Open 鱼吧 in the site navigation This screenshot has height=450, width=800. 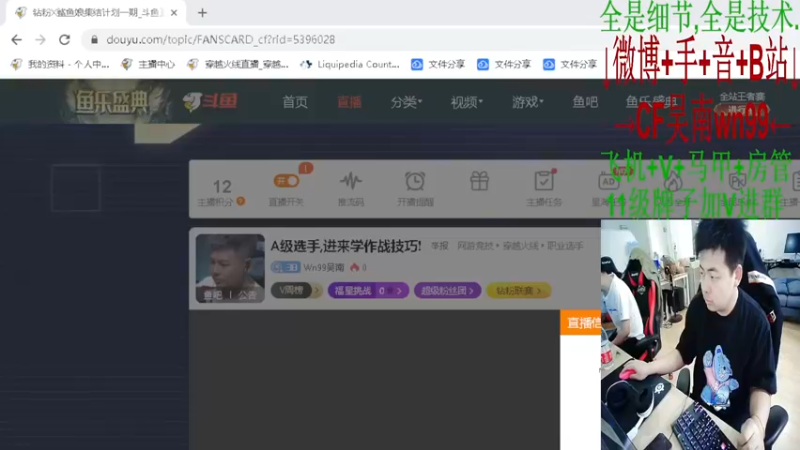click(x=585, y=102)
